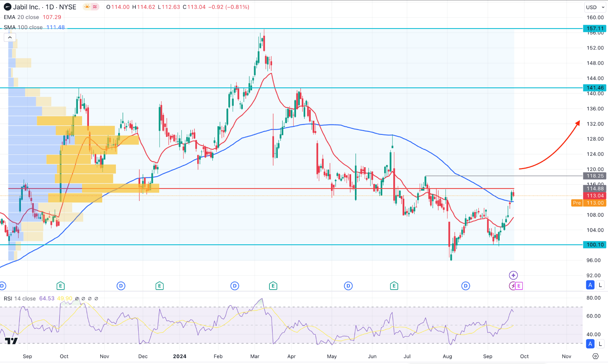Open the earnings E marker near March
This screenshot has height=364, width=608.
coord(273,286)
